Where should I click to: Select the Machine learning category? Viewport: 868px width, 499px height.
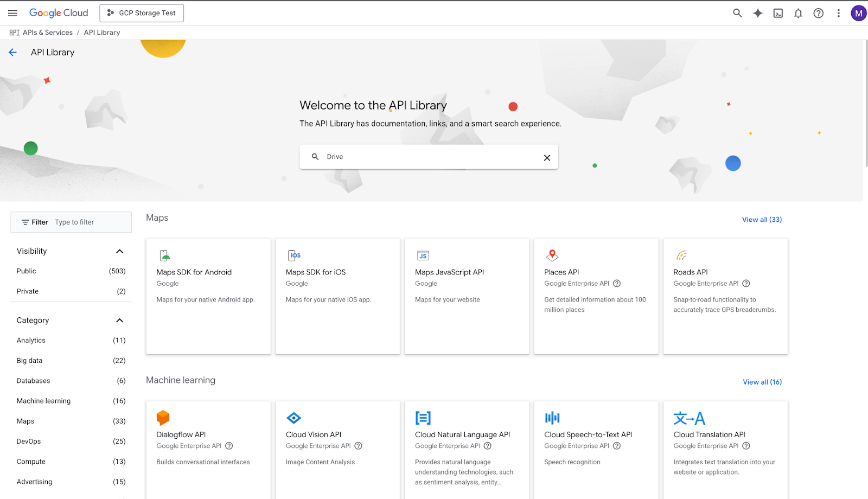click(x=43, y=401)
